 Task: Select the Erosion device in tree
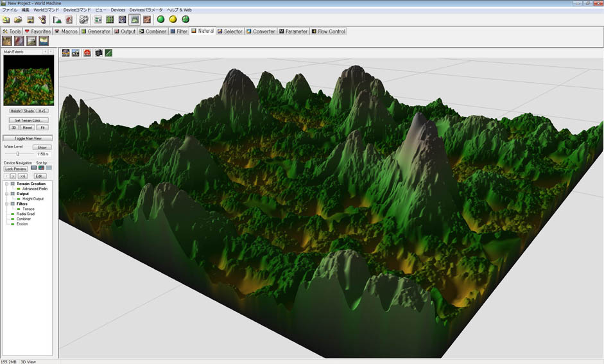[x=22, y=224]
